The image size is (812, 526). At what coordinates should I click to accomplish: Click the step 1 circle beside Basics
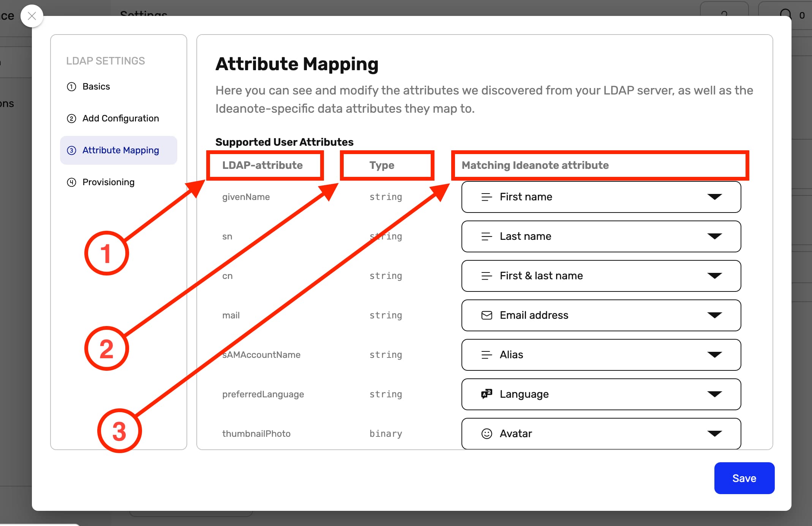tap(72, 87)
